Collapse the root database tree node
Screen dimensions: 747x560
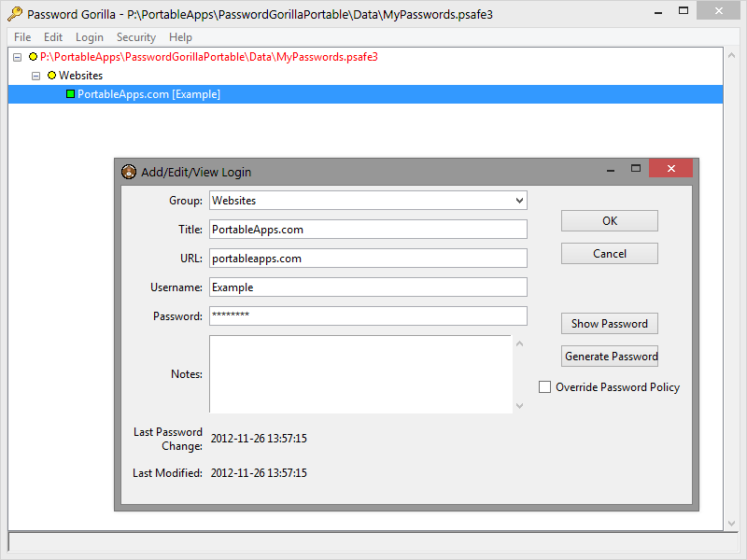(18, 57)
